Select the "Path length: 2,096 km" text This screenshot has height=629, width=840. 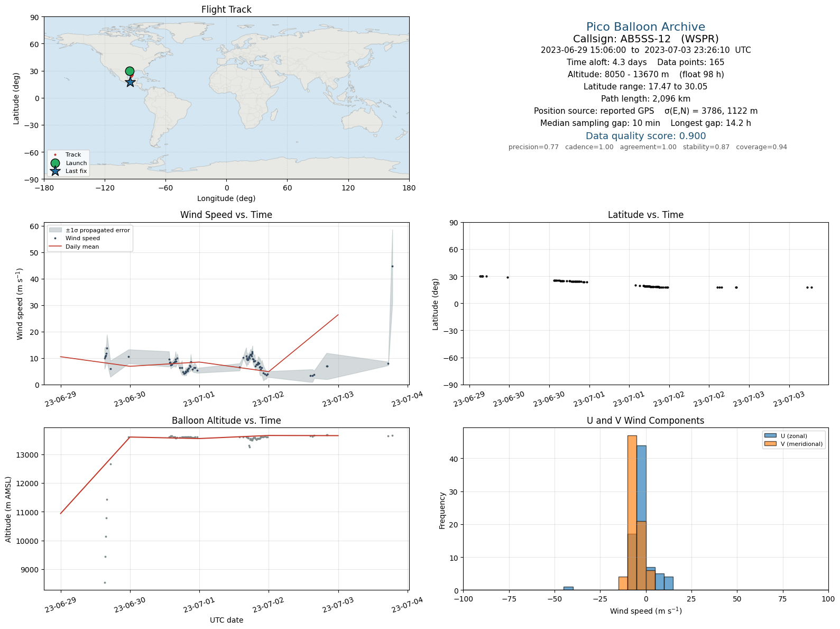tap(645, 99)
